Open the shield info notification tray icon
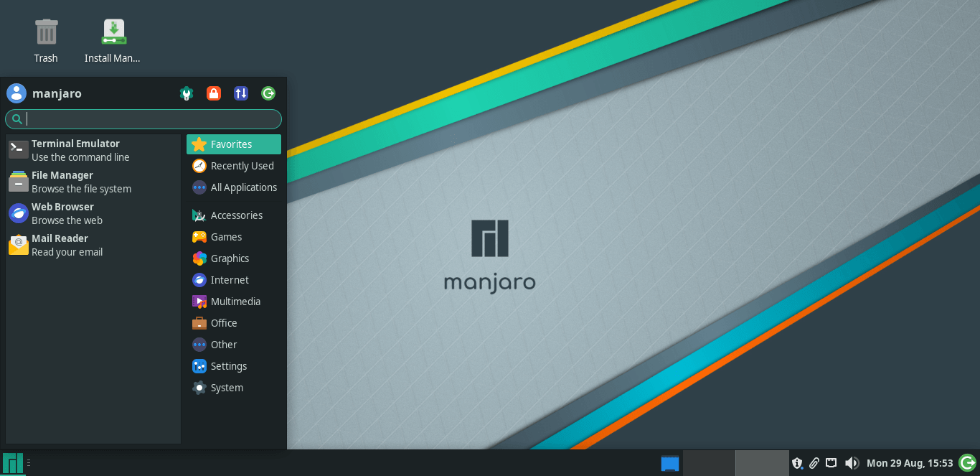Image resolution: width=980 pixels, height=476 pixels. [797, 463]
